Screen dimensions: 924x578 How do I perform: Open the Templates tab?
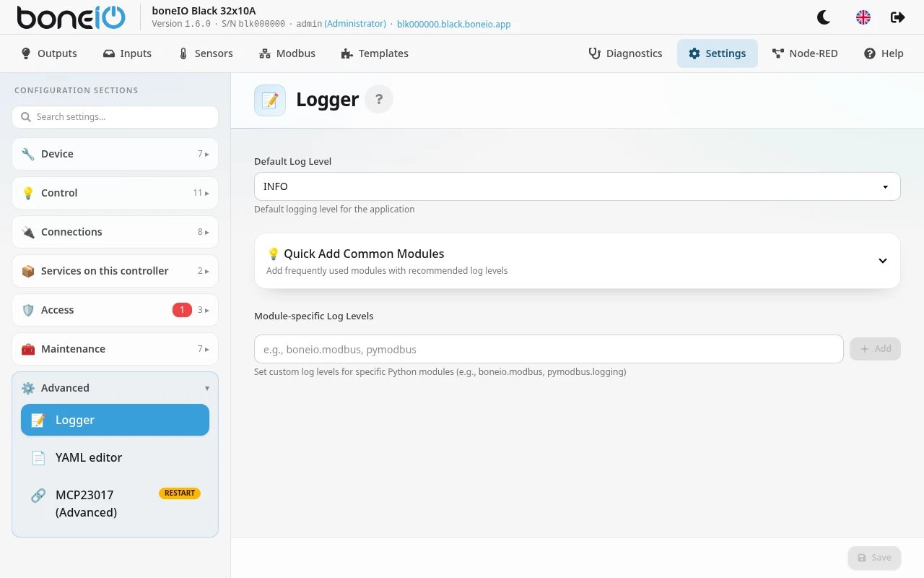[375, 53]
